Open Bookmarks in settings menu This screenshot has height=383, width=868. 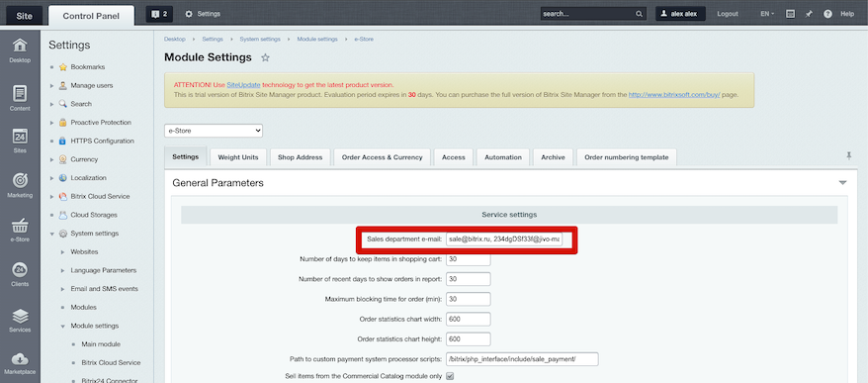[87, 67]
